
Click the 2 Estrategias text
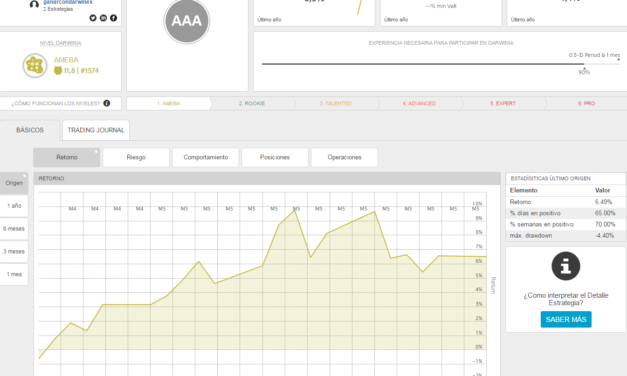click(58, 9)
